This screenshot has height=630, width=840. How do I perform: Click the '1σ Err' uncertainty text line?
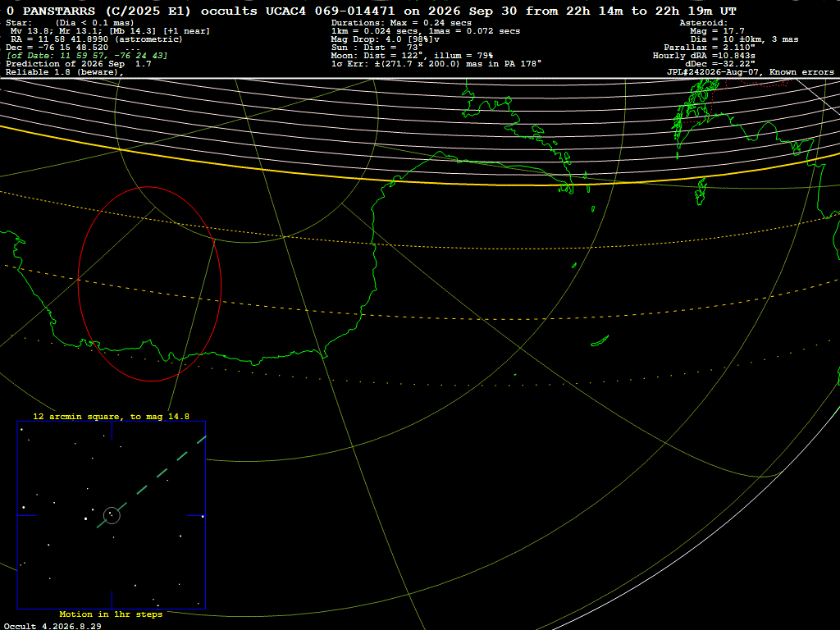pyautogui.click(x=436, y=64)
